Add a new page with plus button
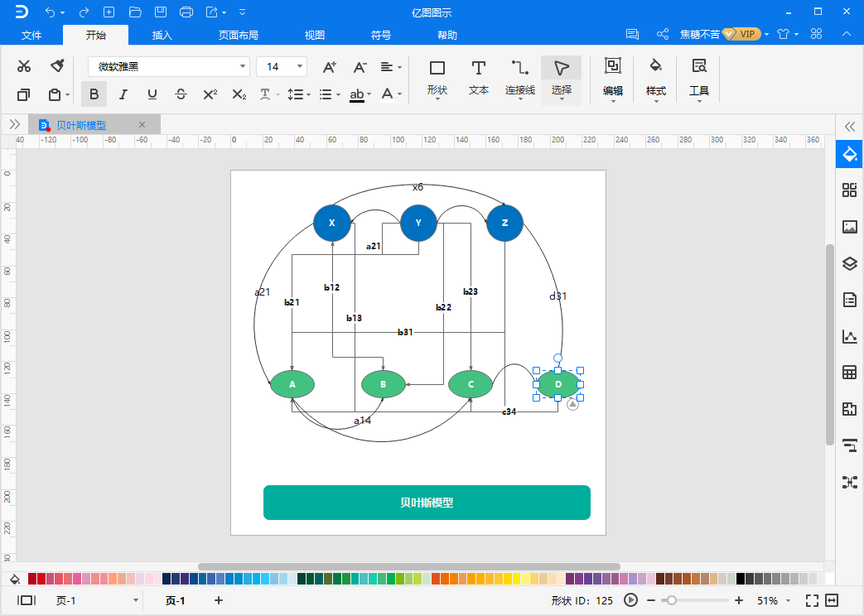The height and width of the screenshot is (616, 864). click(219, 600)
